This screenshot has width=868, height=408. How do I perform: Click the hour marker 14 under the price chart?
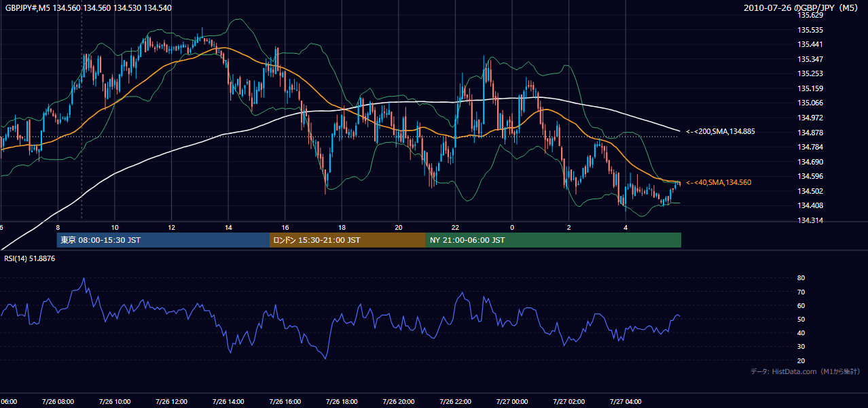228,228
